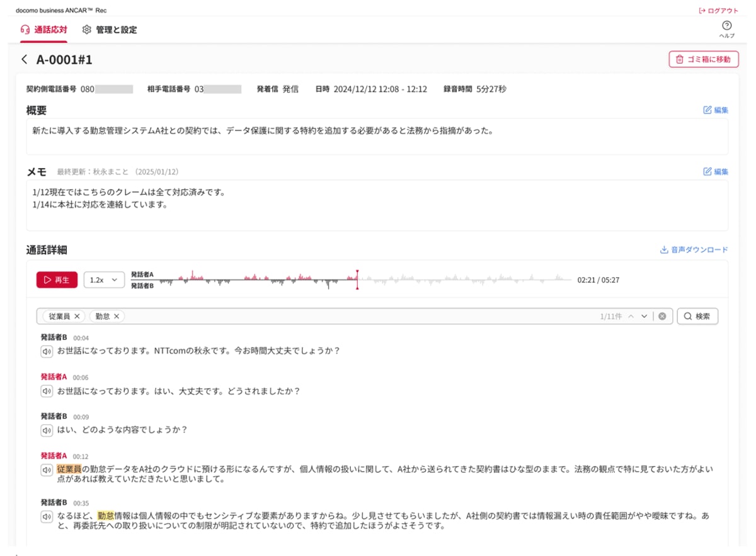Go to the previous search result
This screenshot has height=556, width=756.
[x=631, y=316]
